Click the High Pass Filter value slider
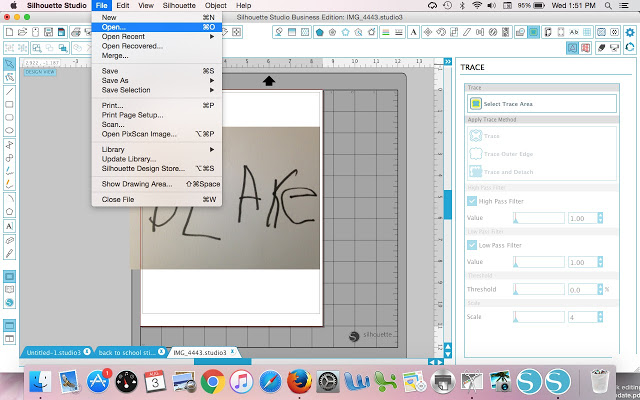640x400 pixels. click(539, 218)
